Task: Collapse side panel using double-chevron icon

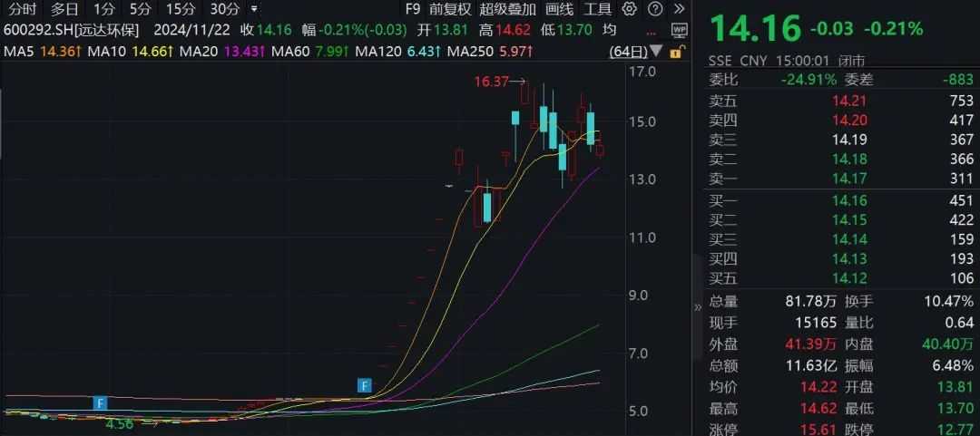Action: 698,306
